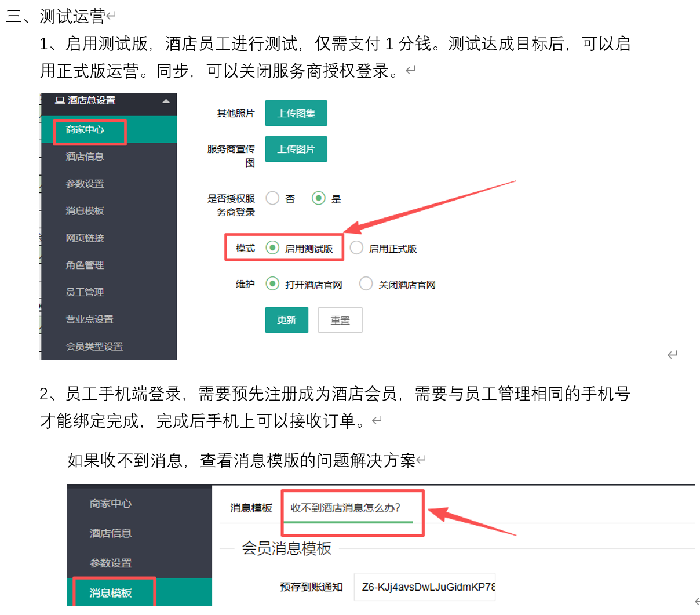The image size is (700, 615).
Task: Click the 上传图片 button
Action: [296, 149]
